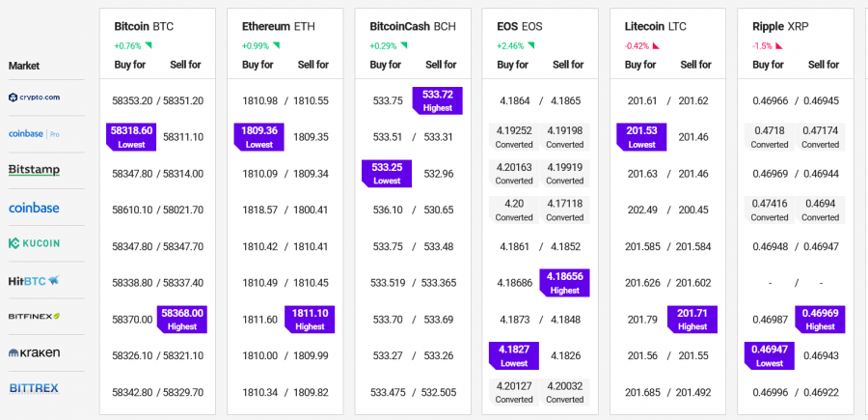
Task: Click the Ripple XRP percent change indicator
Action: (768, 46)
